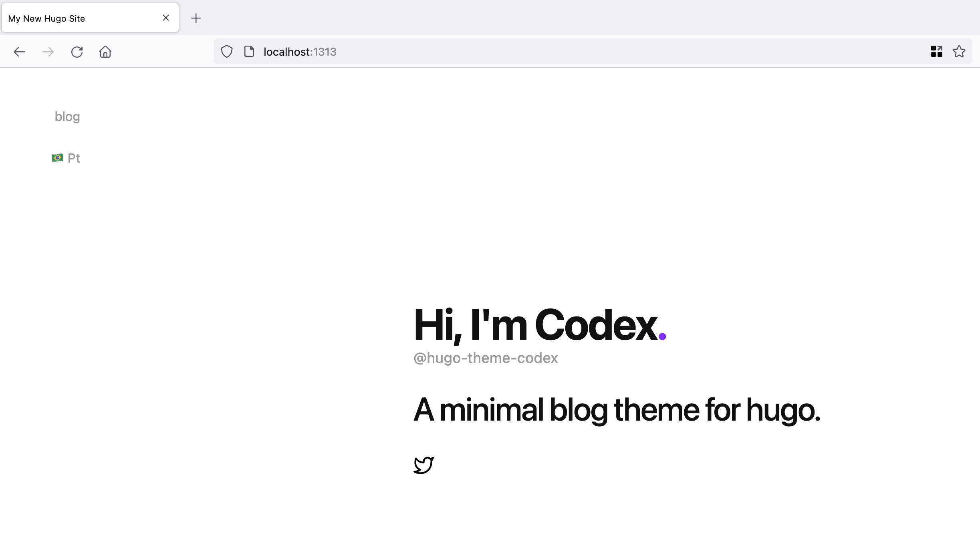The width and height of the screenshot is (980, 556).
Task: Click the "A minimal blog theme" tagline
Action: pyautogui.click(x=617, y=410)
